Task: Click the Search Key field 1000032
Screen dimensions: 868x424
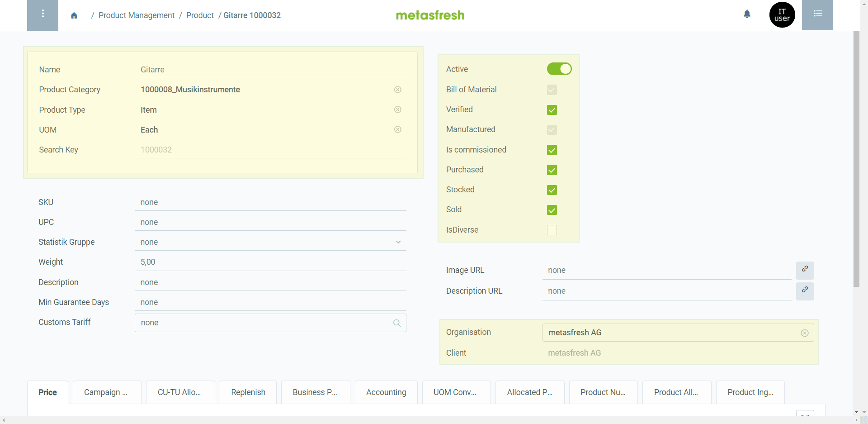Action: coord(270,150)
